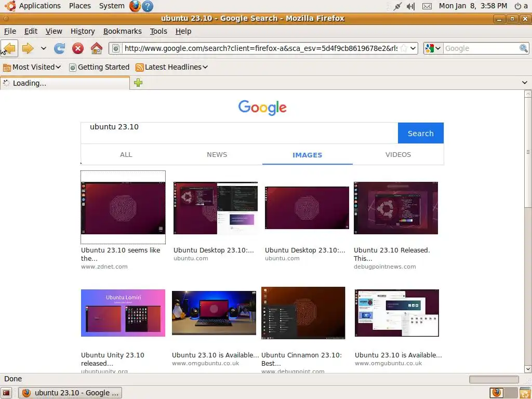Viewport: 532px width, 399px height.
Task: Go back with the Back arrow button
Action: coord(9,48)
